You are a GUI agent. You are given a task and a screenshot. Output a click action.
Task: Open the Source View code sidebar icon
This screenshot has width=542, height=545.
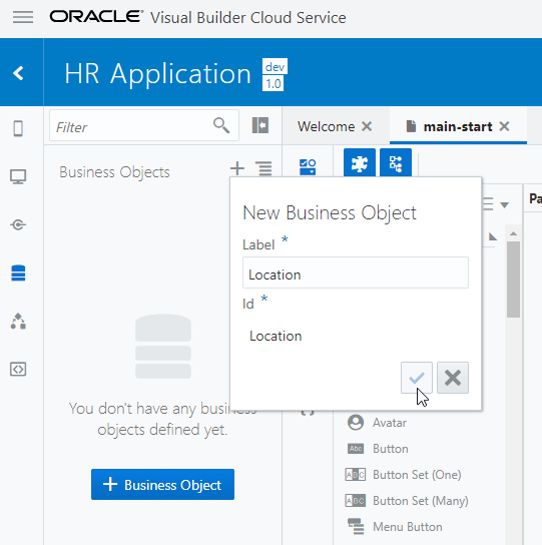18,369
